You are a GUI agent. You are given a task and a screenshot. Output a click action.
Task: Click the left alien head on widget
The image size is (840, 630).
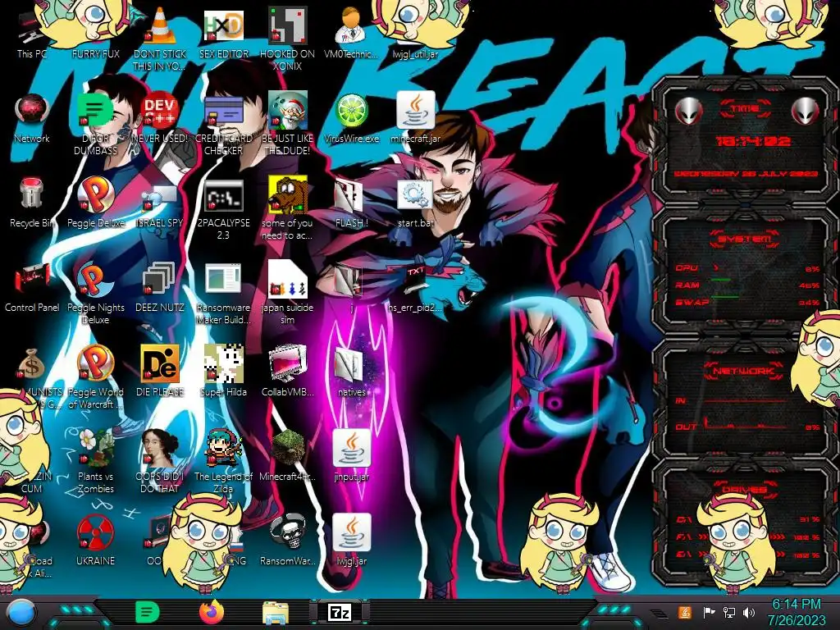click(688, 111)
